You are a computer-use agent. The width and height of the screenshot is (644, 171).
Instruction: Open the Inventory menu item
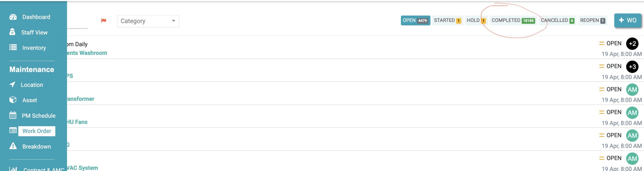pyautogui.click(x=34, y=48)
